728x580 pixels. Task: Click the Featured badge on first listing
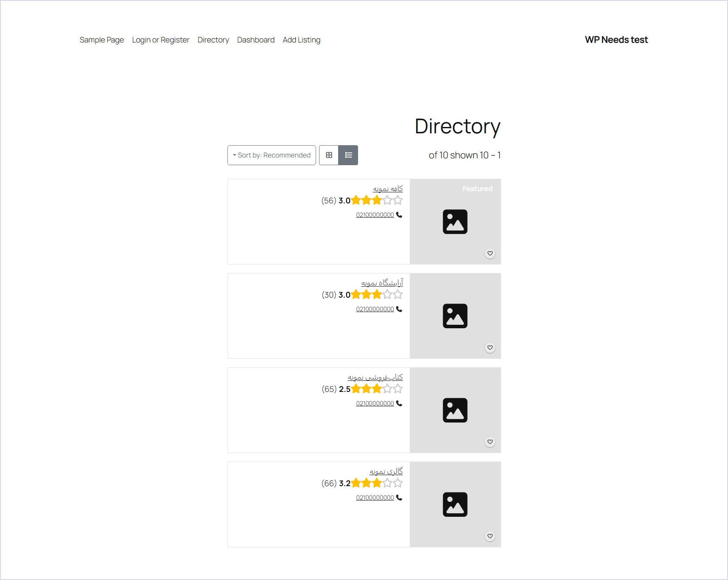[x=477, y=189]
